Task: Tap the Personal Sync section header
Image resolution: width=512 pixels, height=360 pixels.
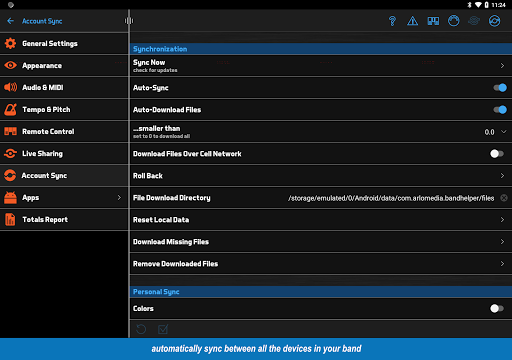Action: (321, 292)
